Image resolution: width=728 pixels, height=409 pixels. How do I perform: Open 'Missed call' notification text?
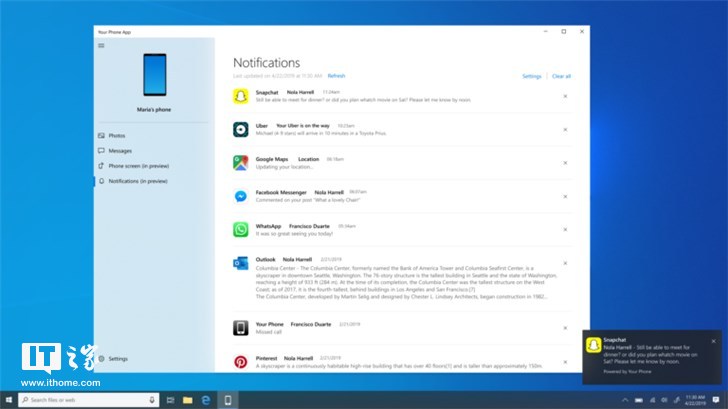coord(268,332)
